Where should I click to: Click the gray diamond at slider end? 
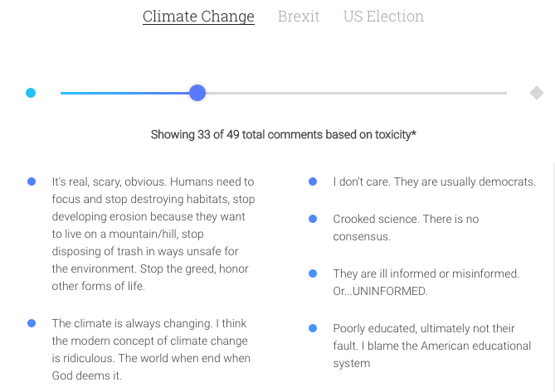click(x=537, y=93)
